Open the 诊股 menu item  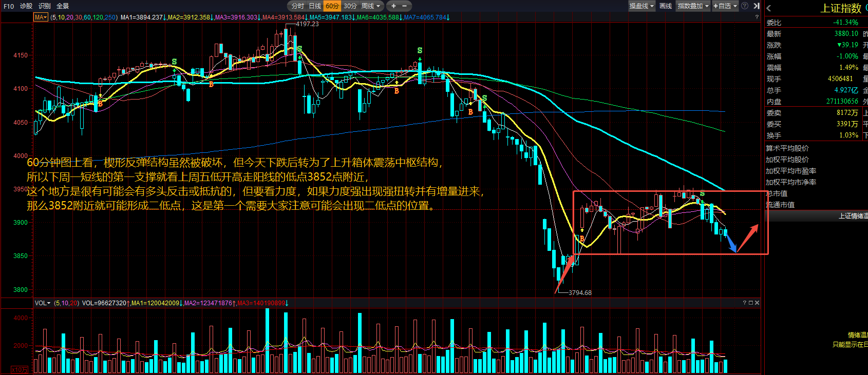(x=26, y=6)
